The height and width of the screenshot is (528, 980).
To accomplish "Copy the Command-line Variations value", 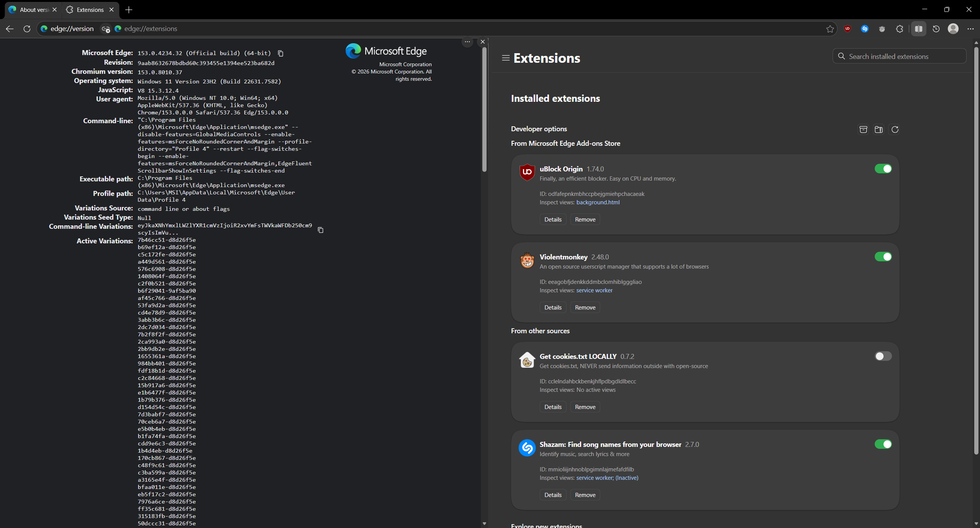I will click(x=320, y=230).
